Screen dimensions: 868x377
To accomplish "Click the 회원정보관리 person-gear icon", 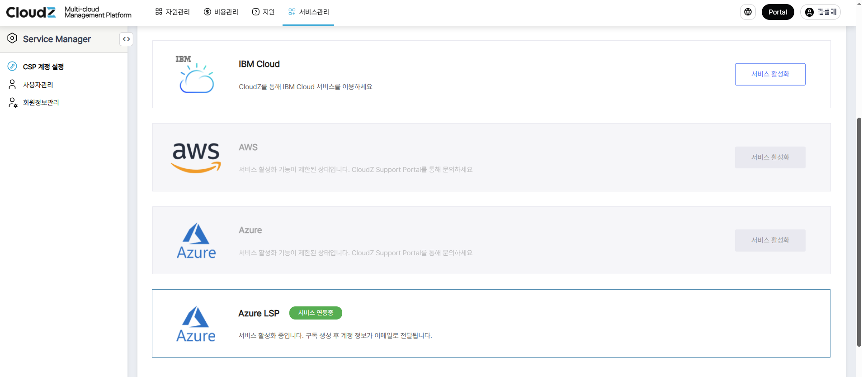I will (x=13, y=103).
